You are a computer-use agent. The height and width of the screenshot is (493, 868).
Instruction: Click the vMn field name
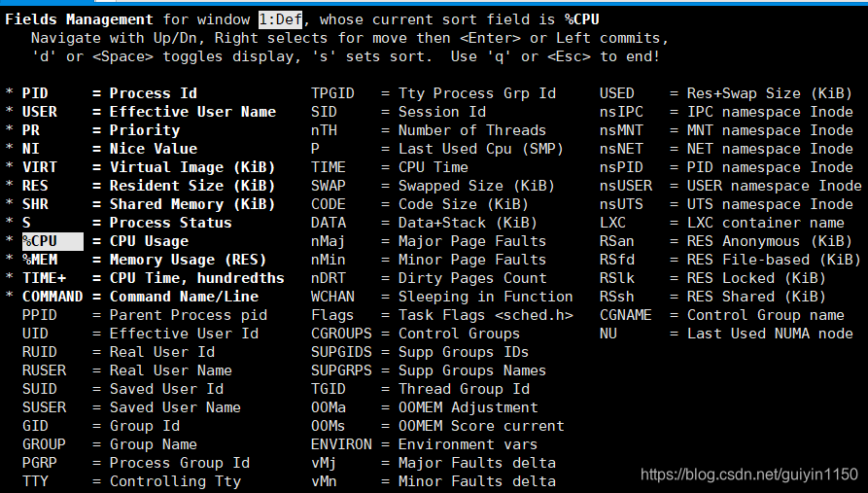click(x=324, y=480)
